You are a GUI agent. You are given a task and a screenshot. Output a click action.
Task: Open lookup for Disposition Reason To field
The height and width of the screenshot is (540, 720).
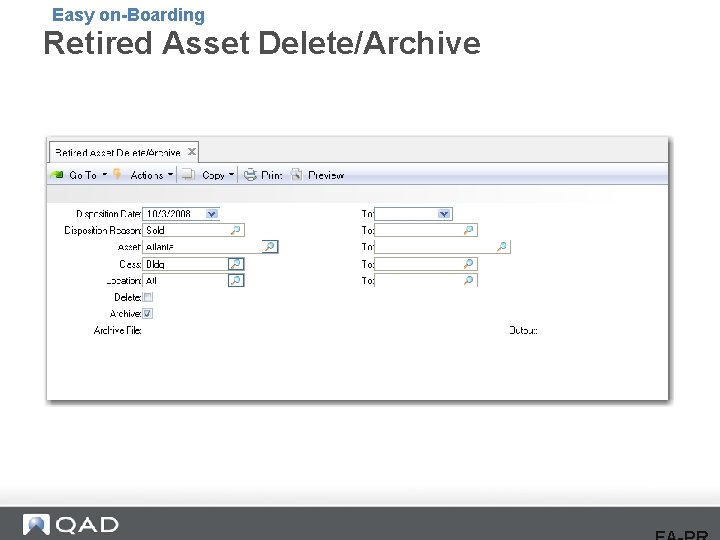(468, 230)
